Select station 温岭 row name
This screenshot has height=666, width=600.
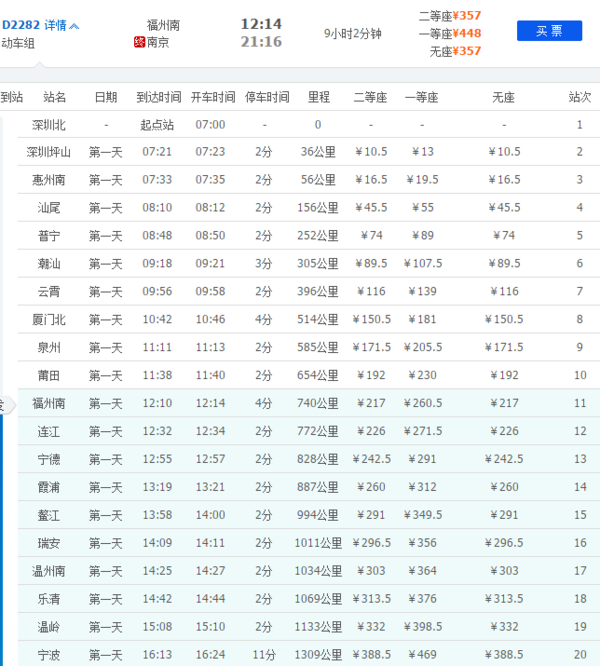(x=48, y=627)
